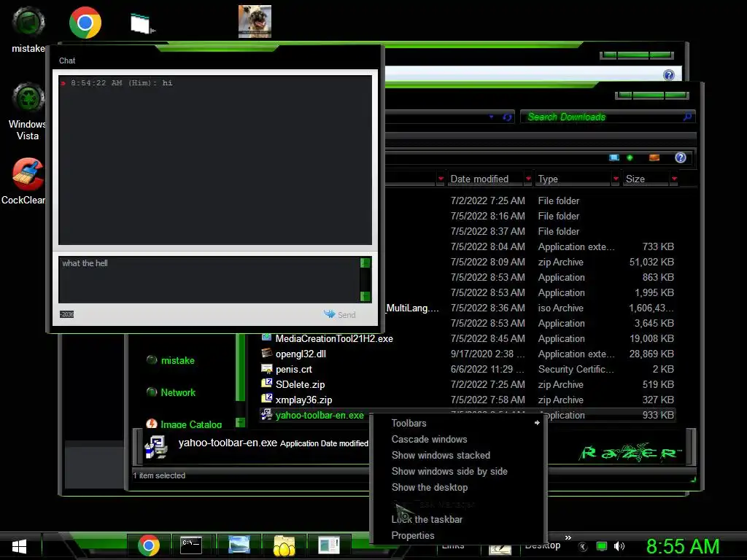Open the Toolbars submenu
This screenshot has height=560, width=747.
click(458, 423)
